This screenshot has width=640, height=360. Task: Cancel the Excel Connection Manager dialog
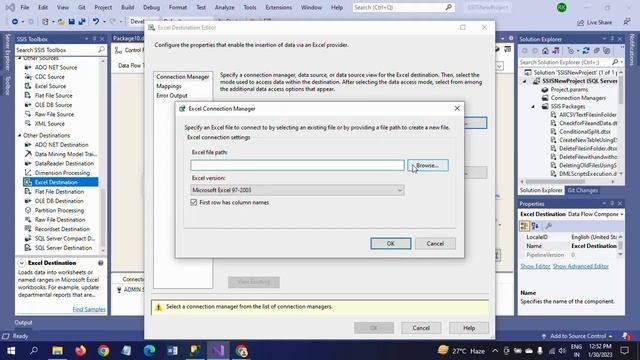[435, 243]
